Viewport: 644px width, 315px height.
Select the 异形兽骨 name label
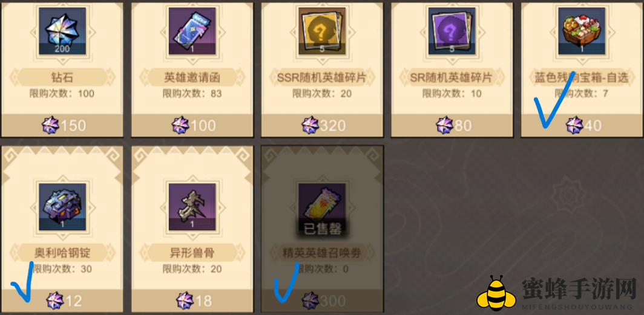[x=192, y=253]
